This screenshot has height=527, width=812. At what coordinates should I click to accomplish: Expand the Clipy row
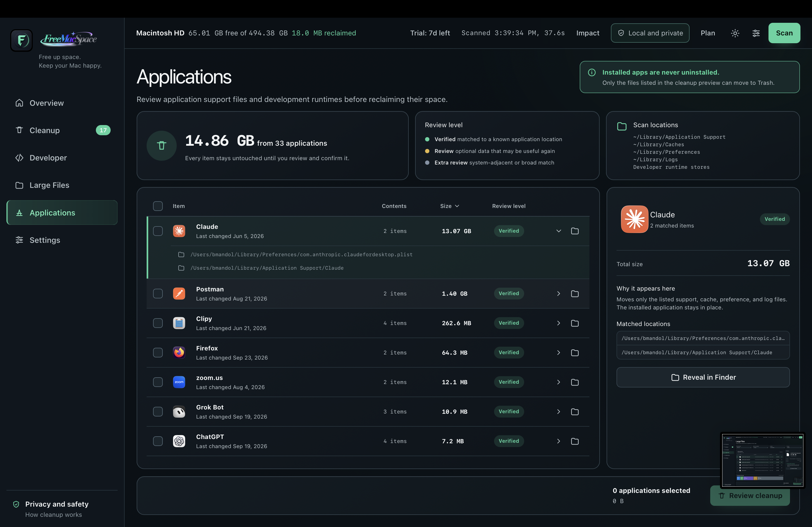pos(559,323)
